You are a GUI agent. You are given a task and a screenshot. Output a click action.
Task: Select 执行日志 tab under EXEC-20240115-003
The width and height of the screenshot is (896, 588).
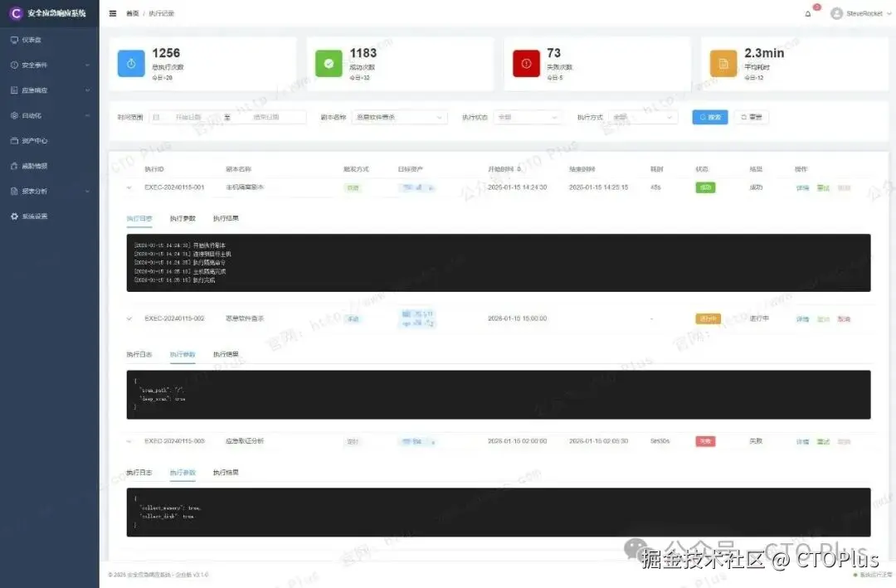pyautogui.click(x=139, y=473)
